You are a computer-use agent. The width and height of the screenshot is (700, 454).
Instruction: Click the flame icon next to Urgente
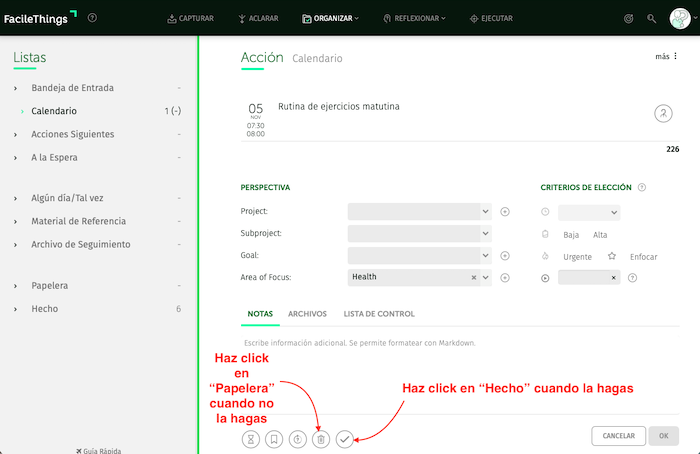(545, 256)
